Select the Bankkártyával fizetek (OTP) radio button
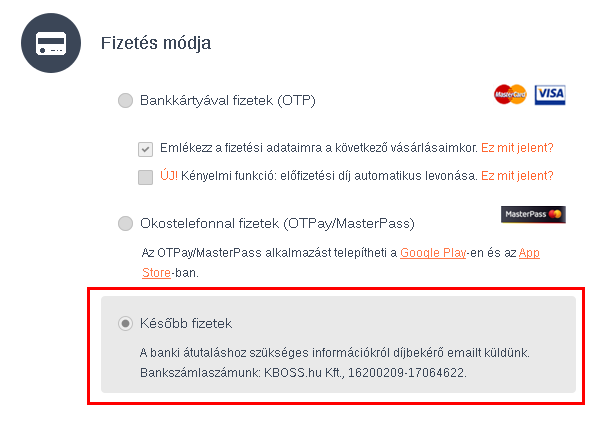This screenshot has height=429, width=610. [125, 100]
